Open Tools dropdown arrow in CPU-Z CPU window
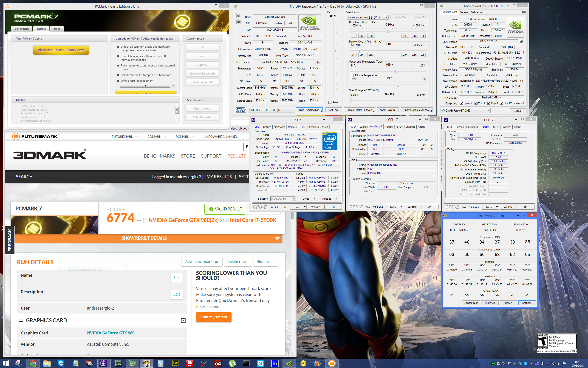This screenshot has height=368, width=588. point(304,207)
